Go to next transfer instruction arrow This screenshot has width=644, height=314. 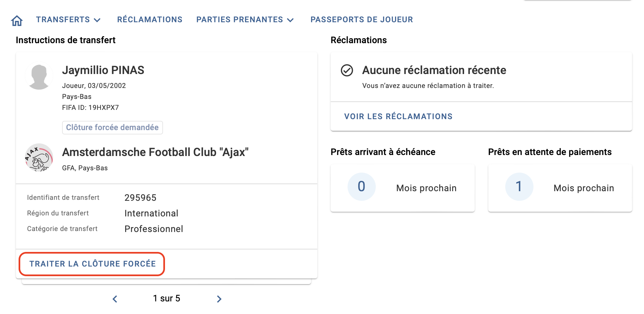click(x=219, y=299)
